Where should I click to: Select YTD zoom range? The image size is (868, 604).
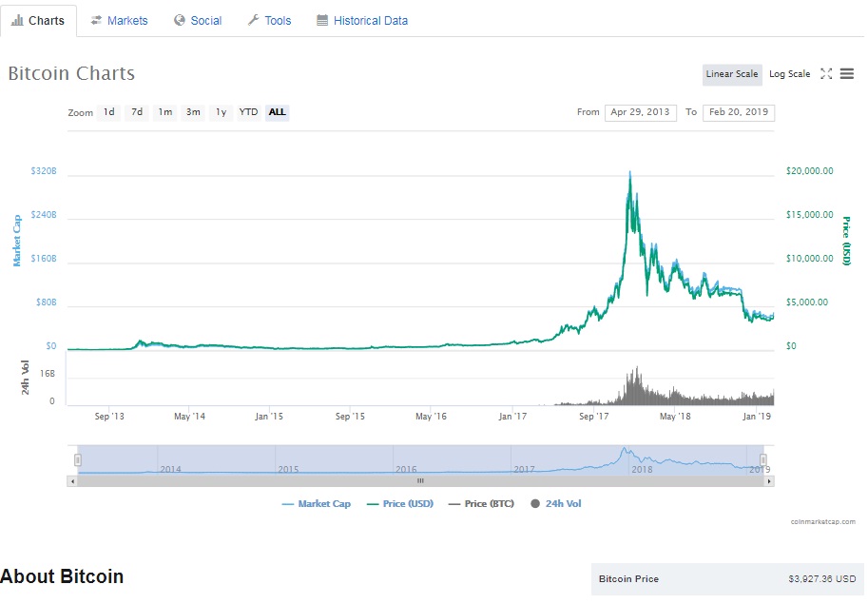coord(248,112)
